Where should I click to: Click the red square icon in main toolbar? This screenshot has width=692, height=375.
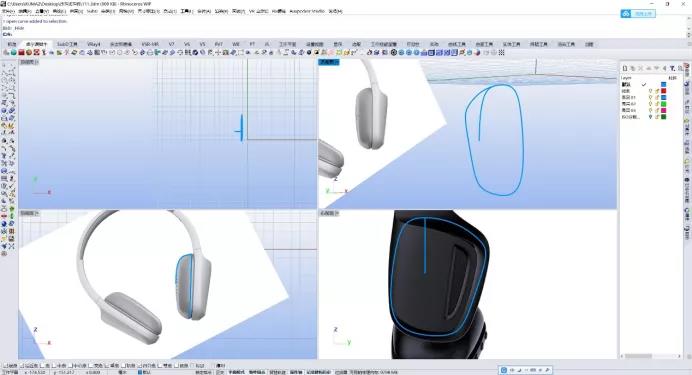[x=21, y=52]
